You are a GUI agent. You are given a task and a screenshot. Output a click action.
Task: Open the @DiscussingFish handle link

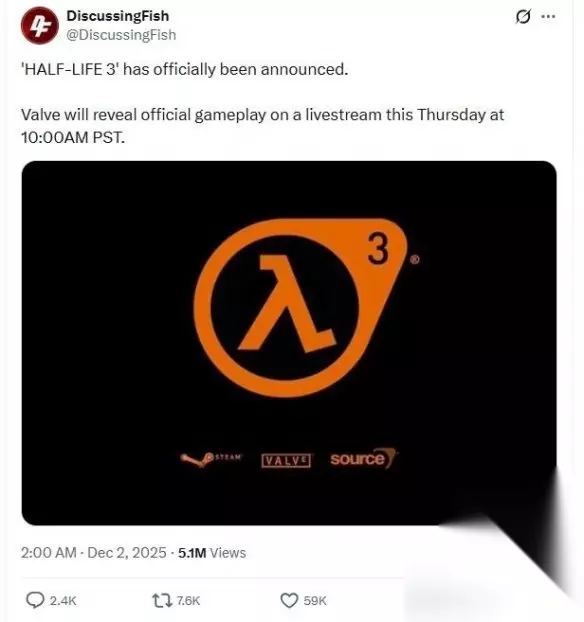(121, 35)
